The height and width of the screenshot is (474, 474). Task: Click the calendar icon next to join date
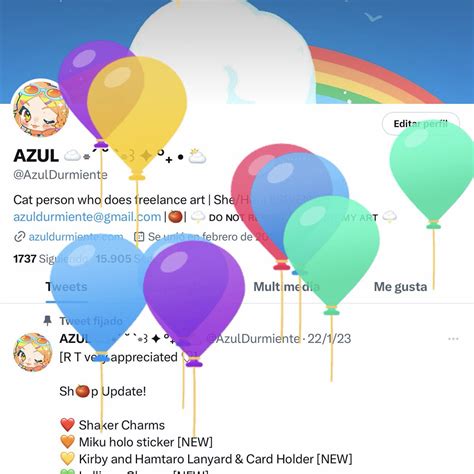click(139, 237)
